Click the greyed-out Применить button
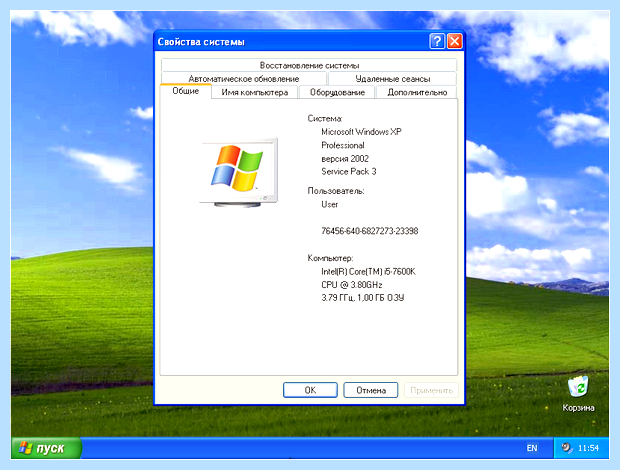 point(431,390)
